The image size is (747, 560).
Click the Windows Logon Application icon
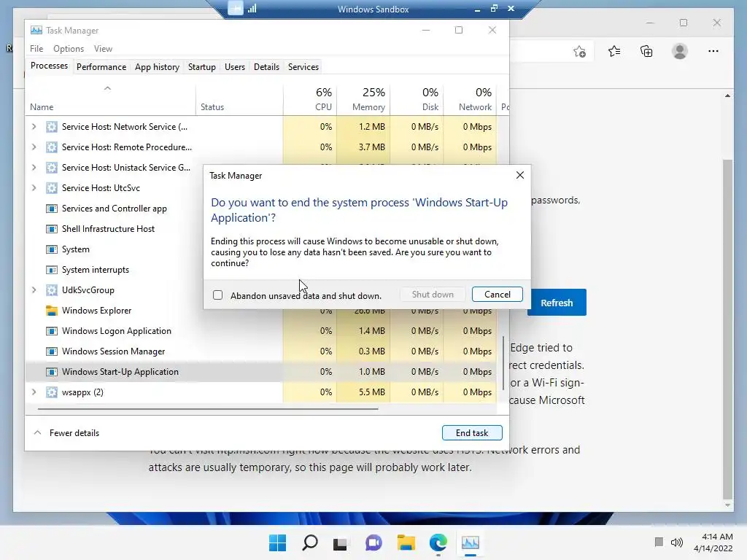pyautogui.click(x=52, y=331)
